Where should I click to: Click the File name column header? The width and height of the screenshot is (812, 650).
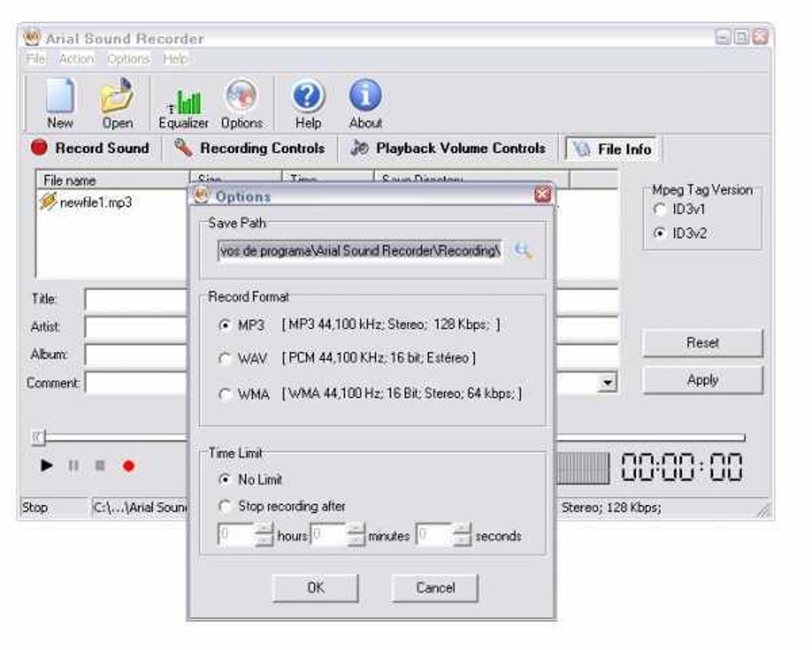click(x=113, y=180)
